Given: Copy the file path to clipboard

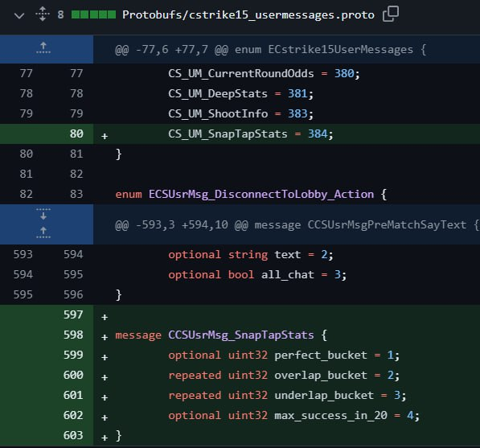Looking at the screenshot, I should 391,14.
